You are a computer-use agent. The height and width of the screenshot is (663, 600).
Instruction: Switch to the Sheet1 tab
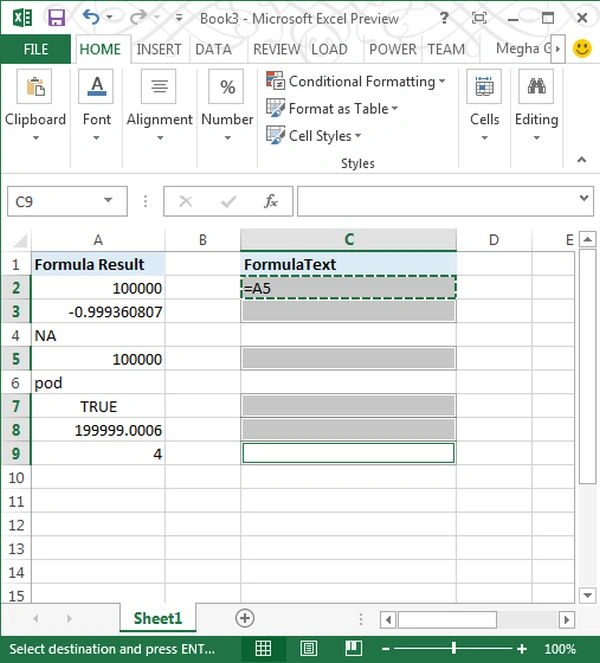[x=158, y=618]
